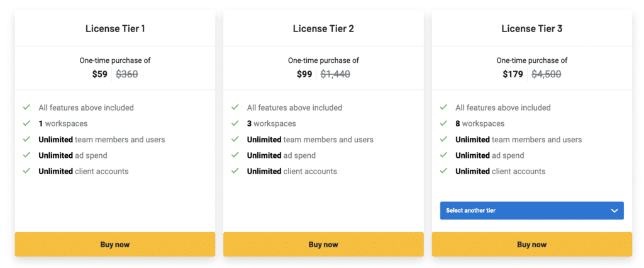This screenshot has width=644, height=268.
Task: Click the struck-through $4,500 price
Action: [x=546, y=74]
